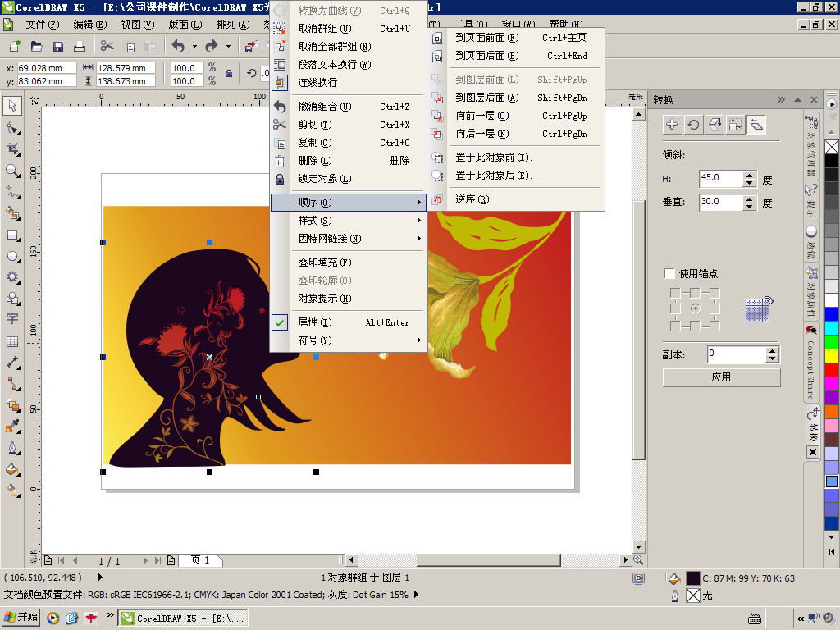Click the Redo arrow in toolbar
This screenshot has height=630, width=840.
coord(212,47)
